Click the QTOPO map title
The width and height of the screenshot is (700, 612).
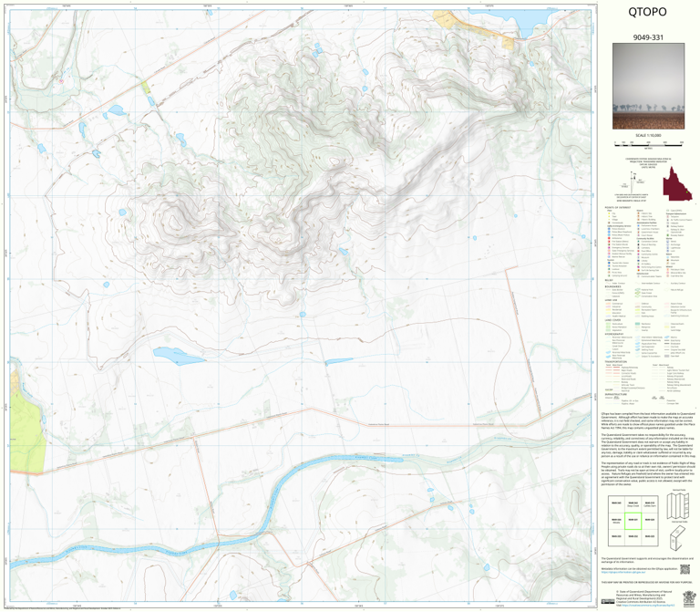click(647, 12)
